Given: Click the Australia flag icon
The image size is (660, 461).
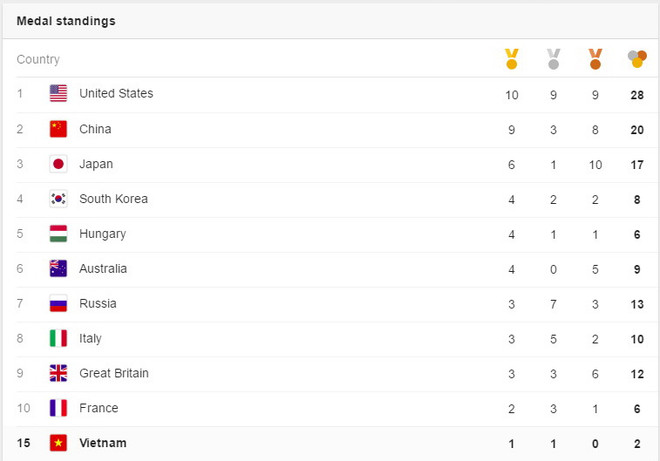Looking at the screenshot, I should (x=58, y=269).
